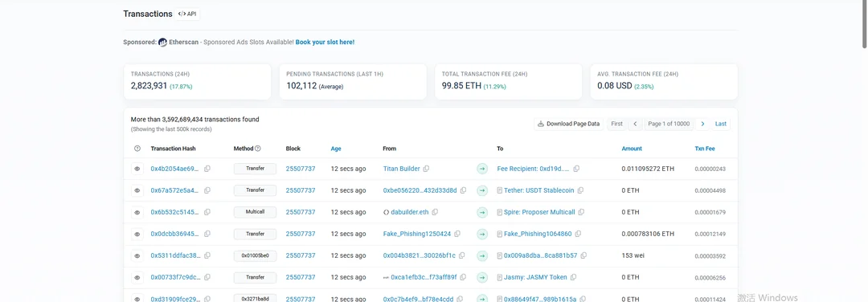
Task: Go to previous page with left chevron
Action: point(635,124)
